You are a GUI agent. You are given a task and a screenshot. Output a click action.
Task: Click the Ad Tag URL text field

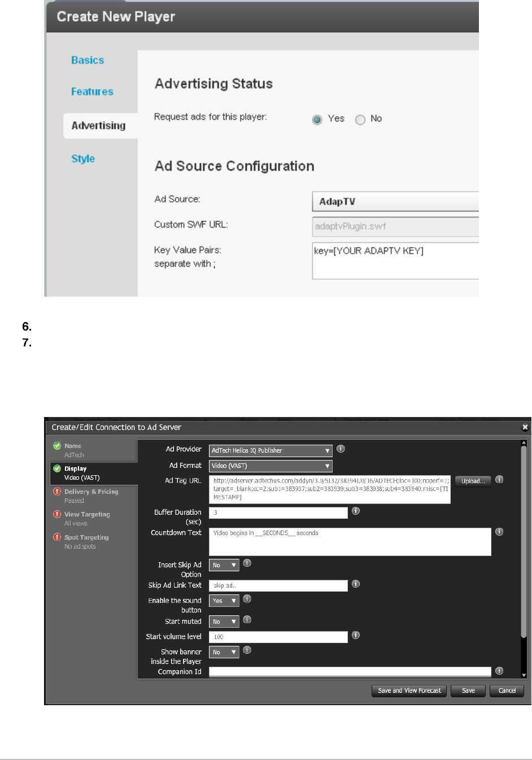[330, 489]
